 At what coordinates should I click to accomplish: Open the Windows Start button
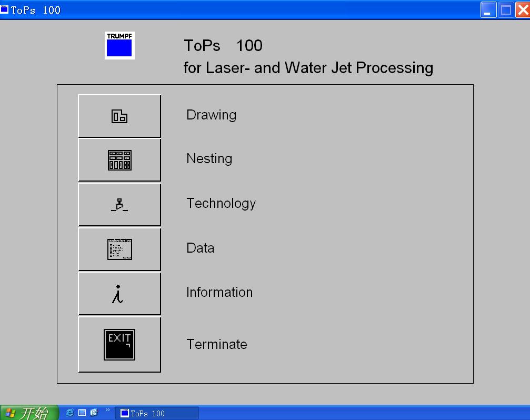point(29,413)
